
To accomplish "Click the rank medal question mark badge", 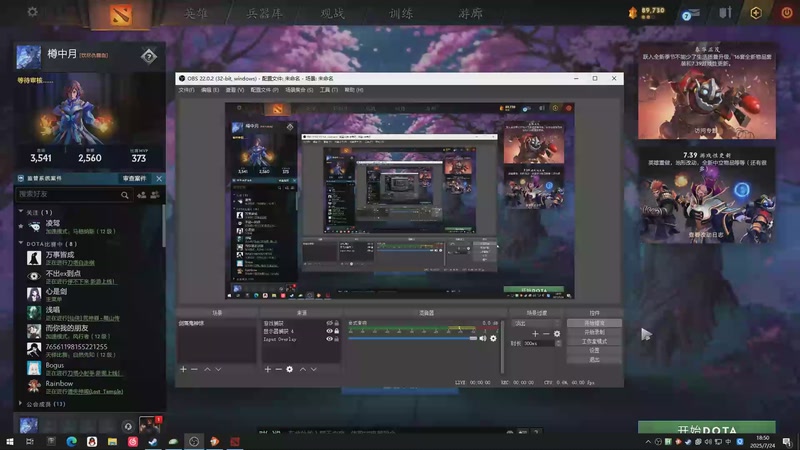I will pyautogui.click(x=148, y=57).
